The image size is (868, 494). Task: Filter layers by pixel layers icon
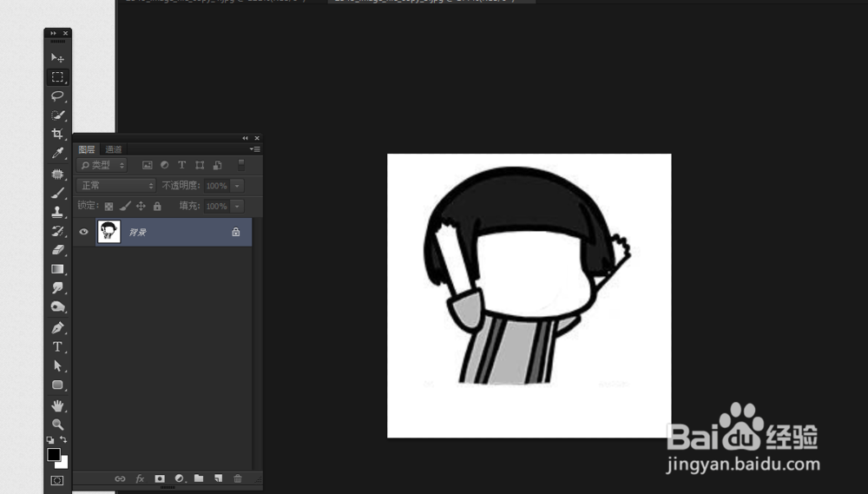(147, 165)
